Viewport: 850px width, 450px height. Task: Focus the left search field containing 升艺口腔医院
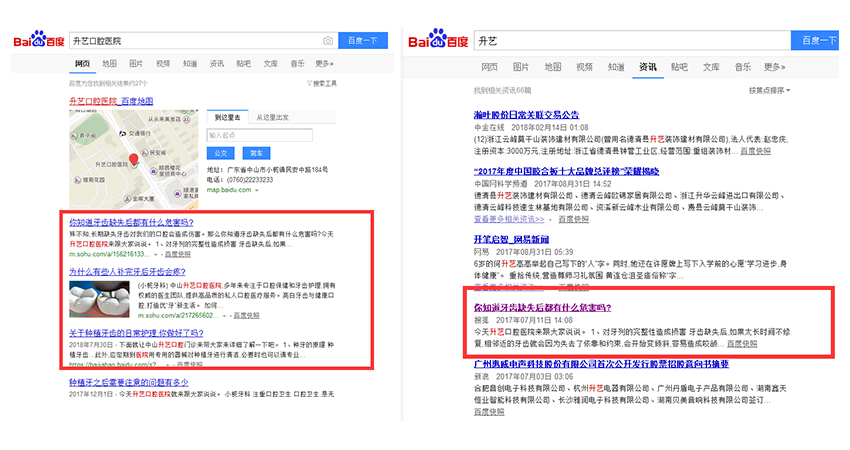pyautogui.click(x=203, y=41)
